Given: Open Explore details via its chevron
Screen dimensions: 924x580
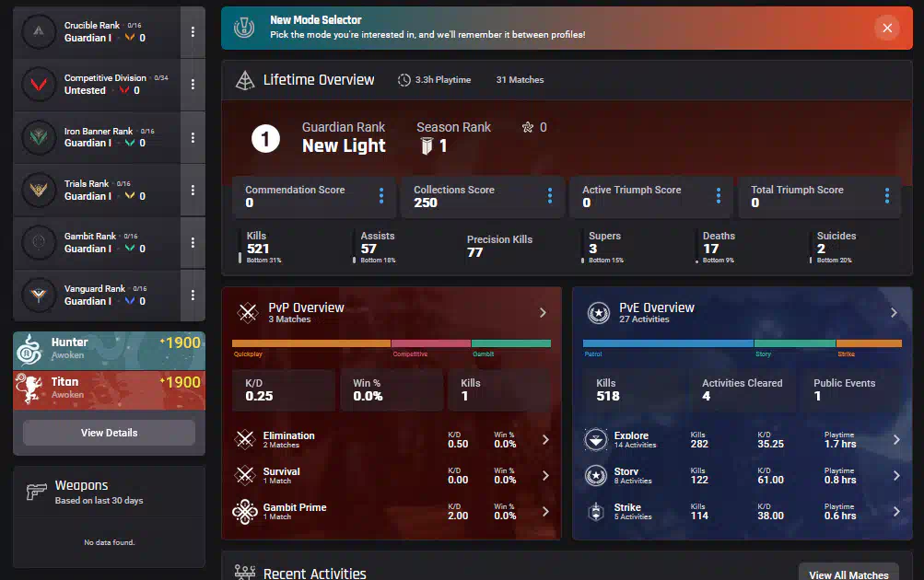Looking at the screenshot, I should coord(896,439).
